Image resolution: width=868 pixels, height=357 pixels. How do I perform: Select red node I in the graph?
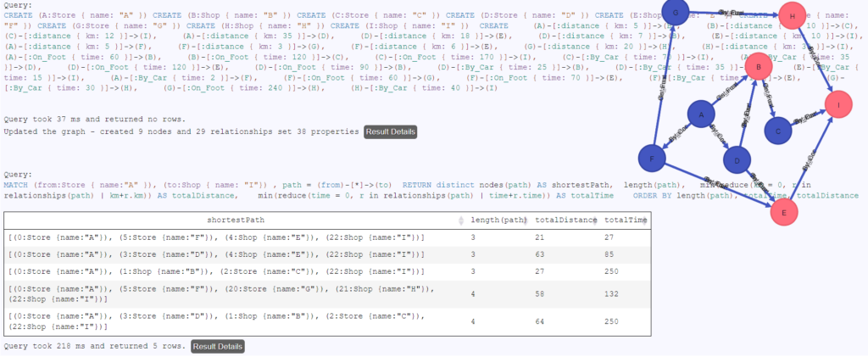point(838,104)
